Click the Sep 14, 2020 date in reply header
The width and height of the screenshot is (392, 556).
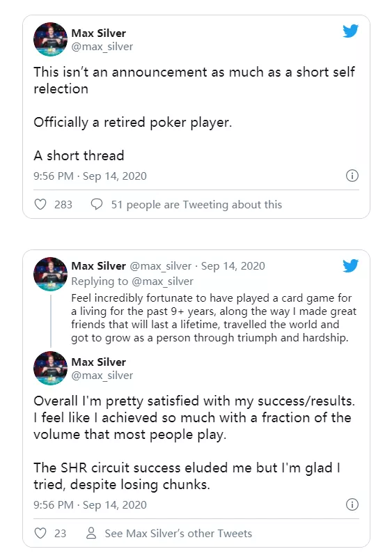point(233,266)
